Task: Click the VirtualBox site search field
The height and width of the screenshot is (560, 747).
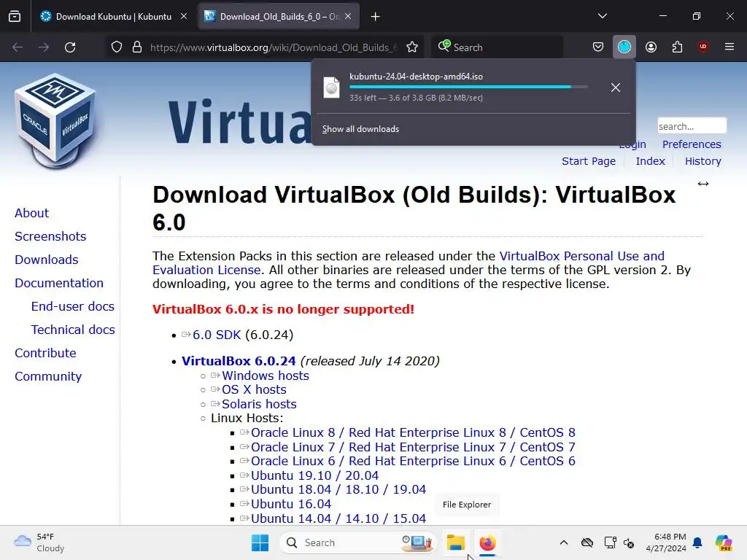Action: pyautogui.click(x=692, y=126)
